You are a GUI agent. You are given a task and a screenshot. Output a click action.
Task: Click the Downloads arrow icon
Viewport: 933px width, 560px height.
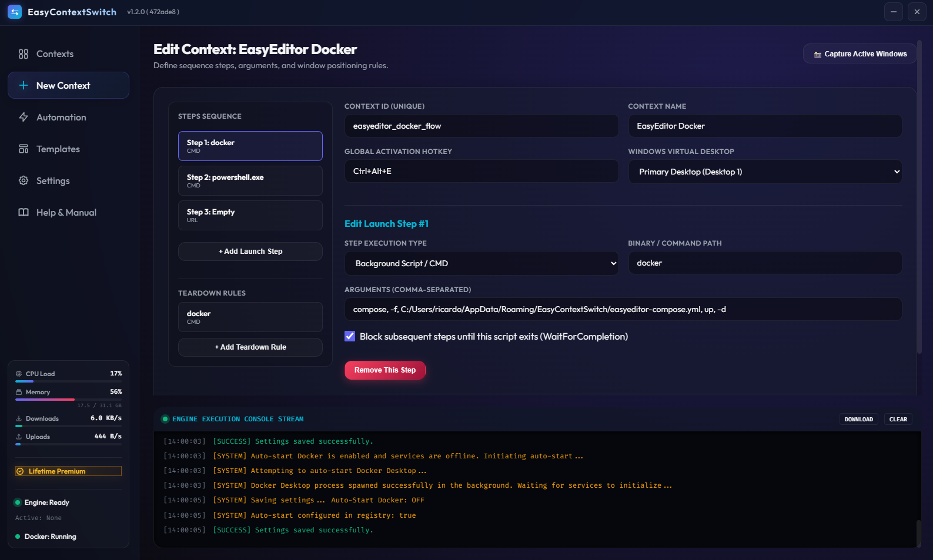pos(19,418)
